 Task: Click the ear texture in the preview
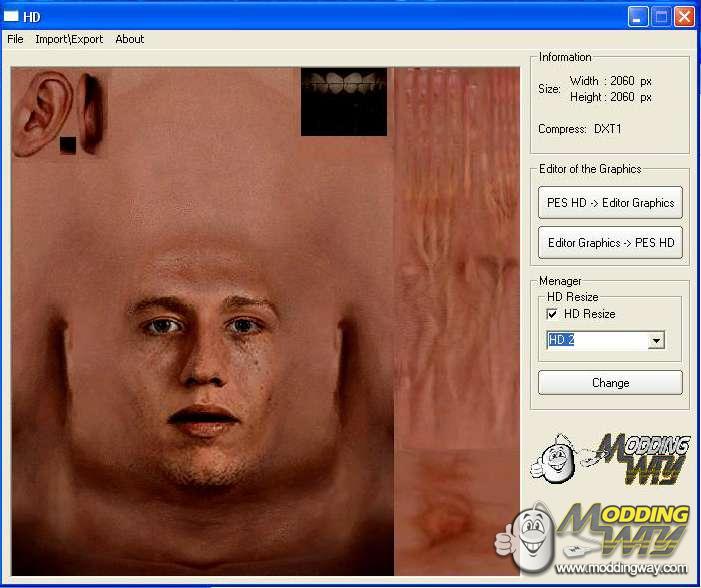point(40,110)
